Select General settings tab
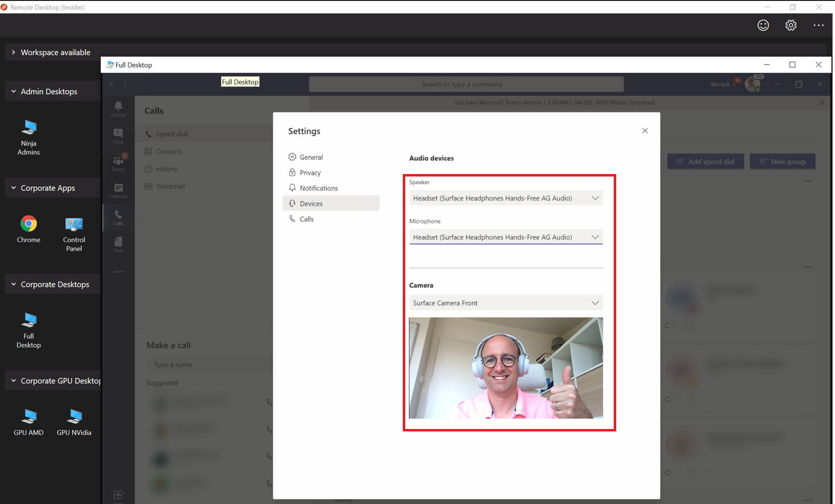Image resolution: width=835 pixels, height=504 pixels. coord(331,157)
